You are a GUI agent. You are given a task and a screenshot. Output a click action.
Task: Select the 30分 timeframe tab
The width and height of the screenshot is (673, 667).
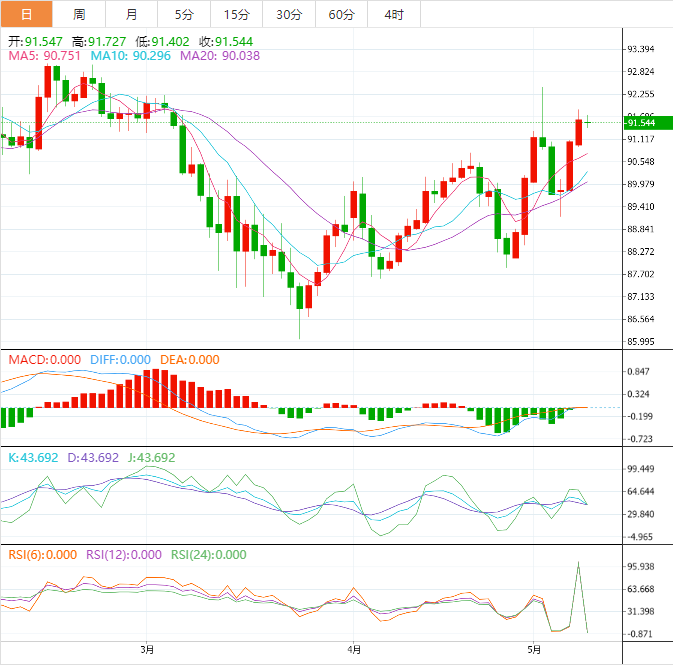click(289, 14)
